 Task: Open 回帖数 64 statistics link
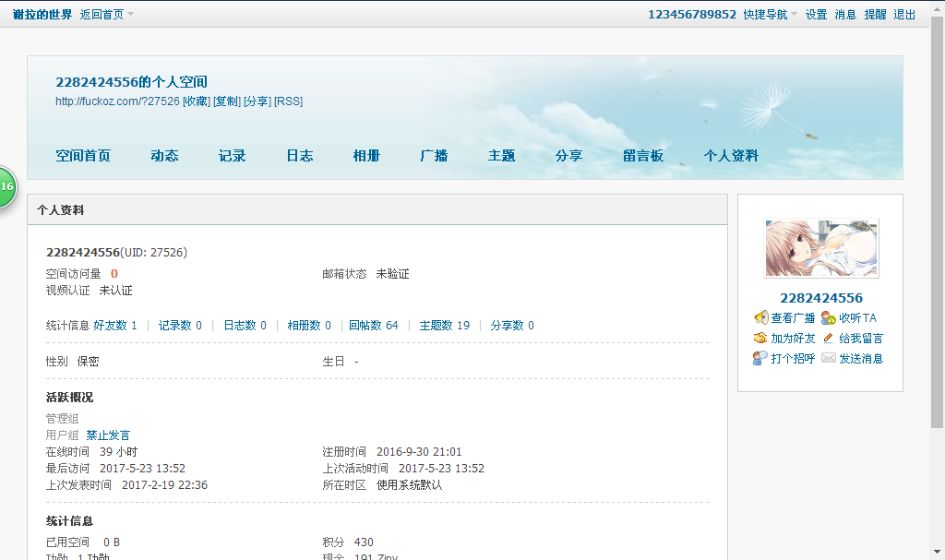point(374,326)
